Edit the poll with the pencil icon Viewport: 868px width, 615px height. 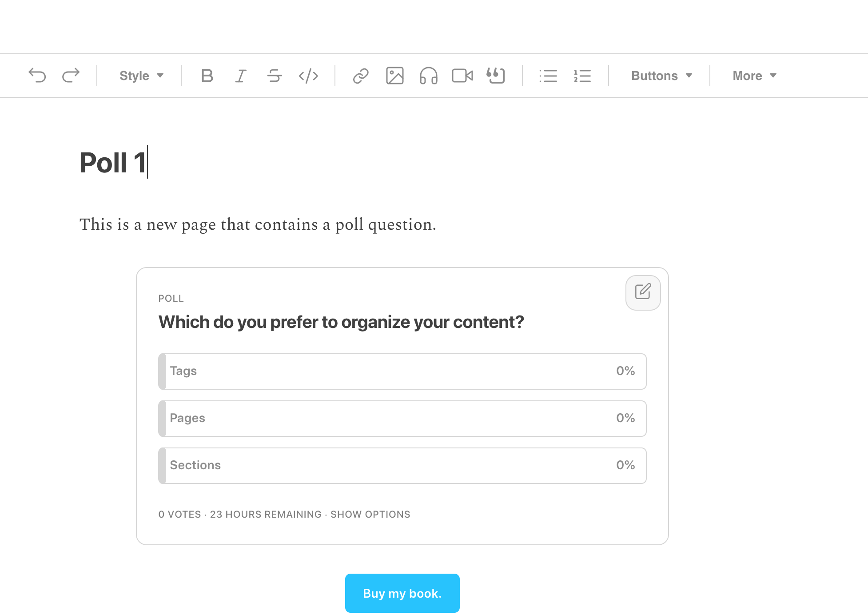point(643,292)
